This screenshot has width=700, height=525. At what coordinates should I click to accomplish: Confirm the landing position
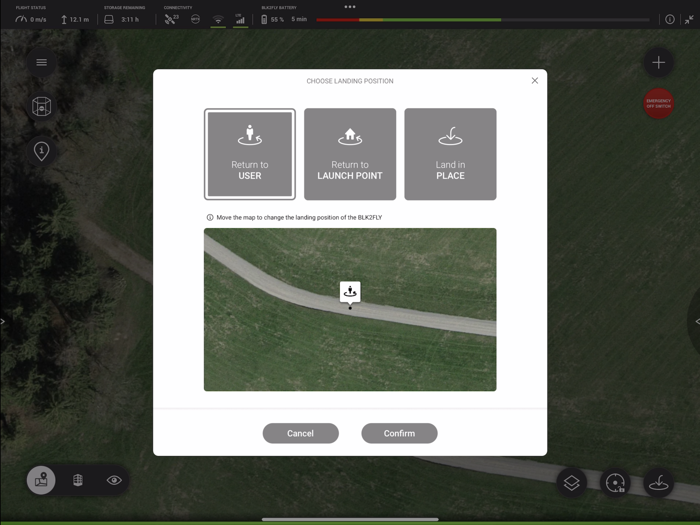[x=399, y=433]
